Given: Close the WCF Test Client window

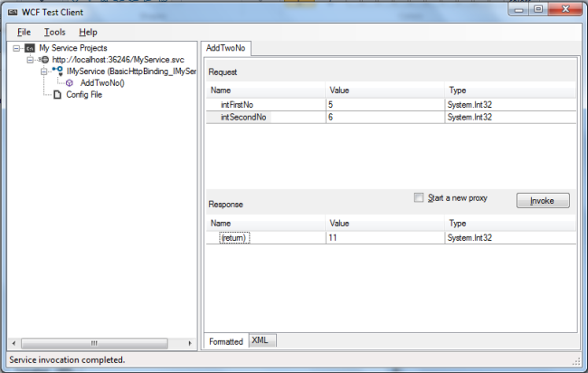Looking at the screenshot, I should pyautogui.click(x=565, y=9).
